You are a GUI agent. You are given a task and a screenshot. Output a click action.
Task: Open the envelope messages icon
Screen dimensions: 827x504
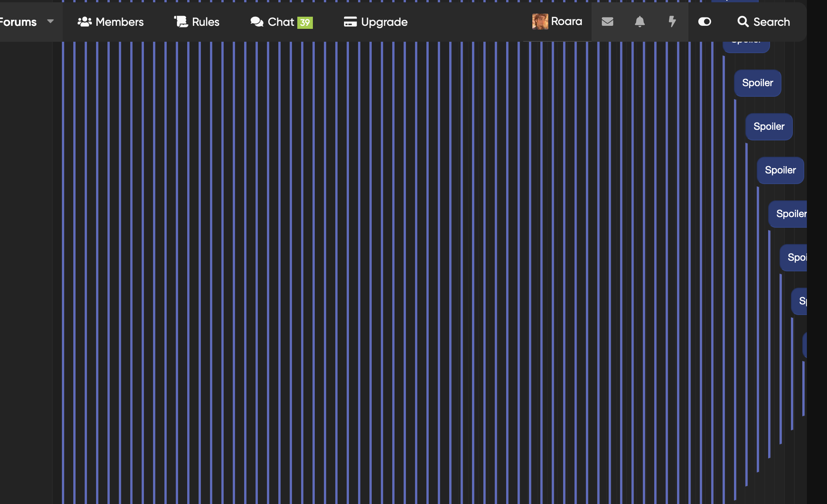tap(608, 22)
